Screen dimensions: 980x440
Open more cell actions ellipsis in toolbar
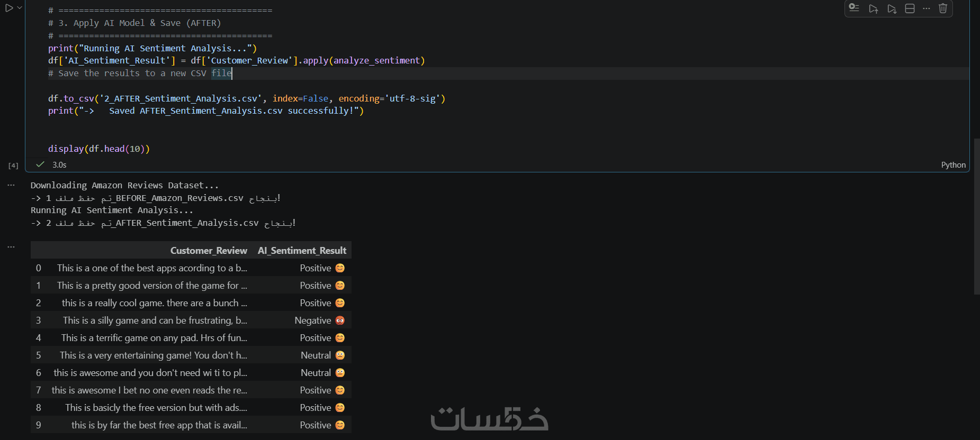pyautogui.click(x=926, y=8)
